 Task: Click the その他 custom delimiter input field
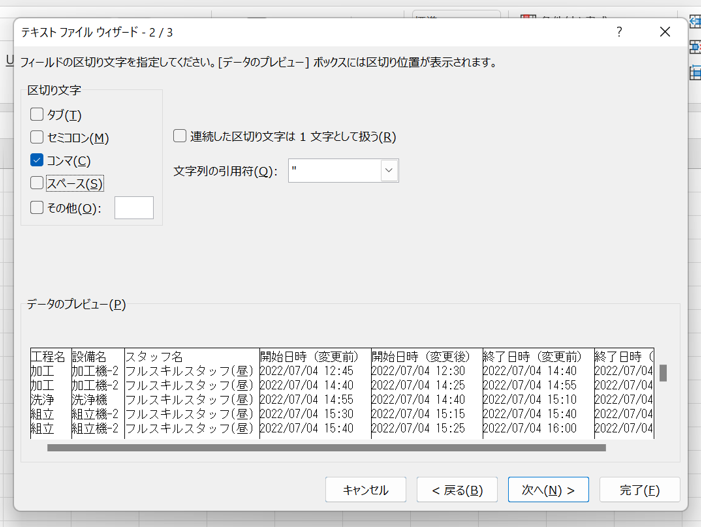pyautogui.click(x=134, y=208)
